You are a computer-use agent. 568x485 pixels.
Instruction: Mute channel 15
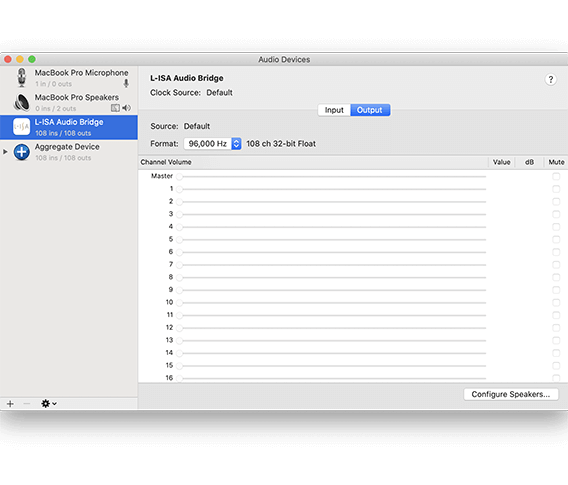pos(556,365)
